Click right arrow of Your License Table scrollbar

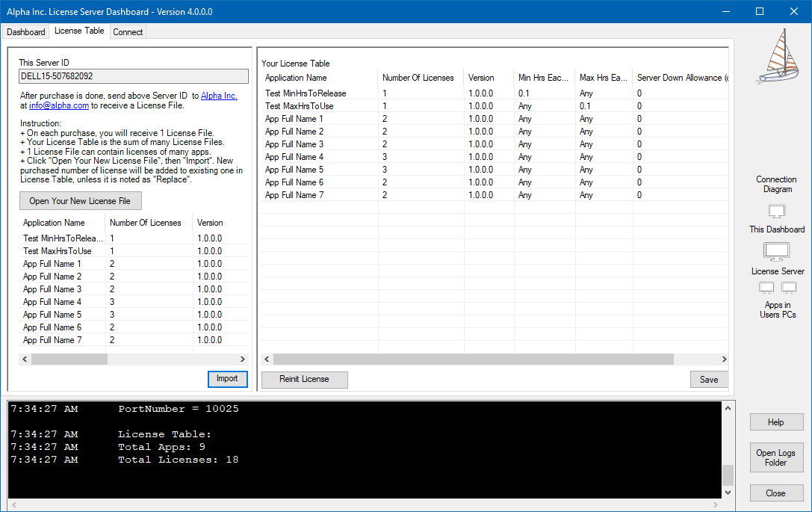(724, 359)
